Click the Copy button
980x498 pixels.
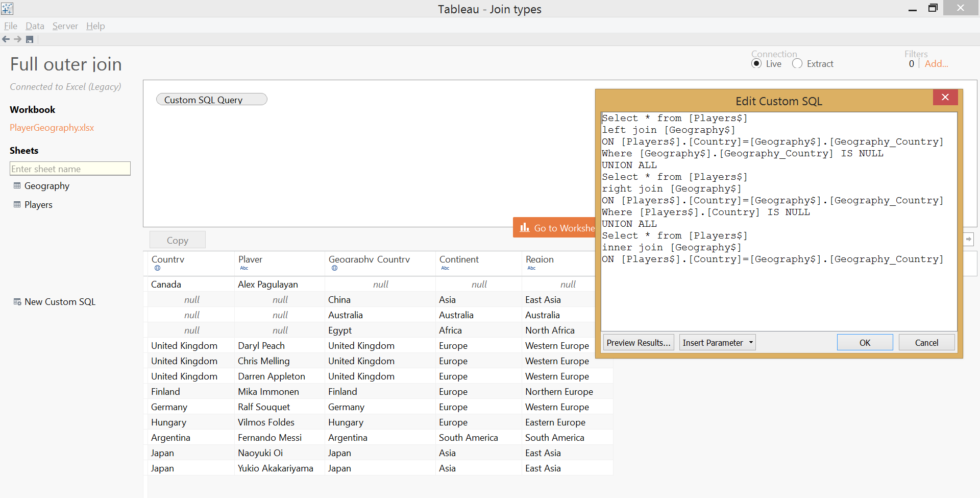pyautogui.click(x=178, y=240)
